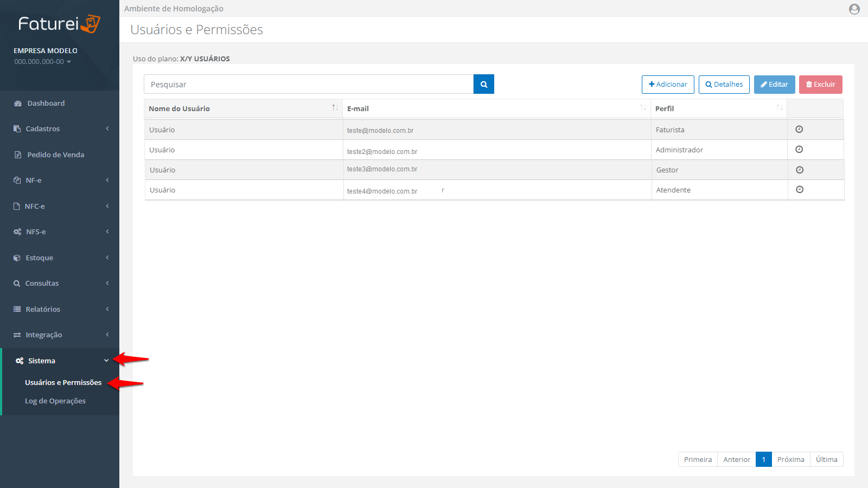Click the clock icon in Administrador row
The width and height of the screenshot is (868, 488).
click(x=799, y=150)
